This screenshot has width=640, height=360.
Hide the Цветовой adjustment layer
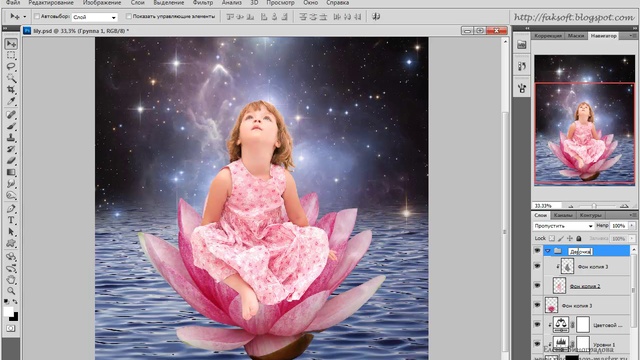[537, 324]
